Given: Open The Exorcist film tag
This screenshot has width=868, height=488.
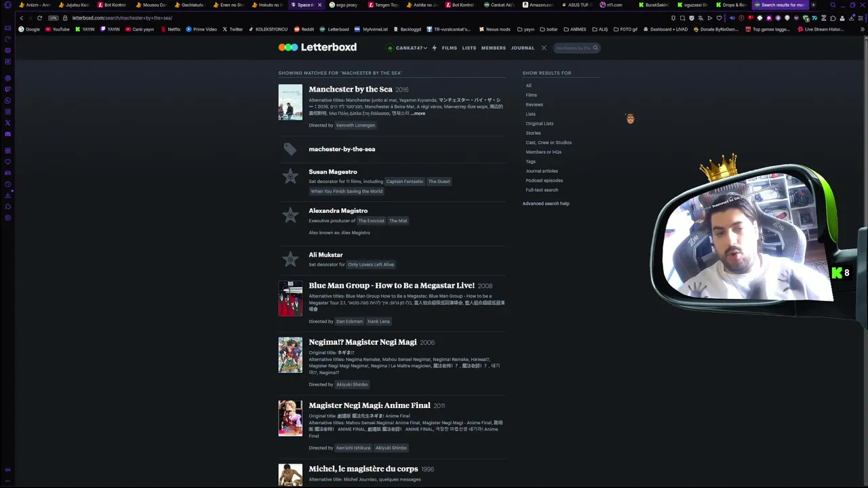Looking at the screenshot, I should click(x=371, y=221).
